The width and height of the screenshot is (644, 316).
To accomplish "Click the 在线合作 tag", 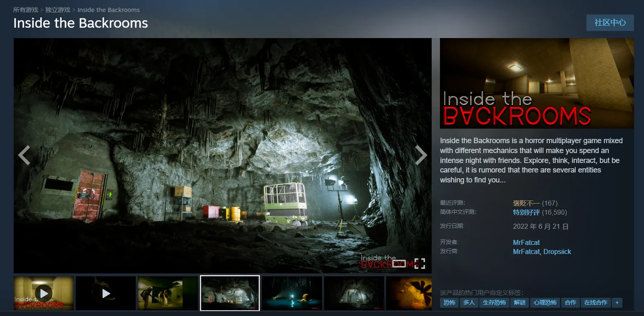I will [x=596, y=302].
